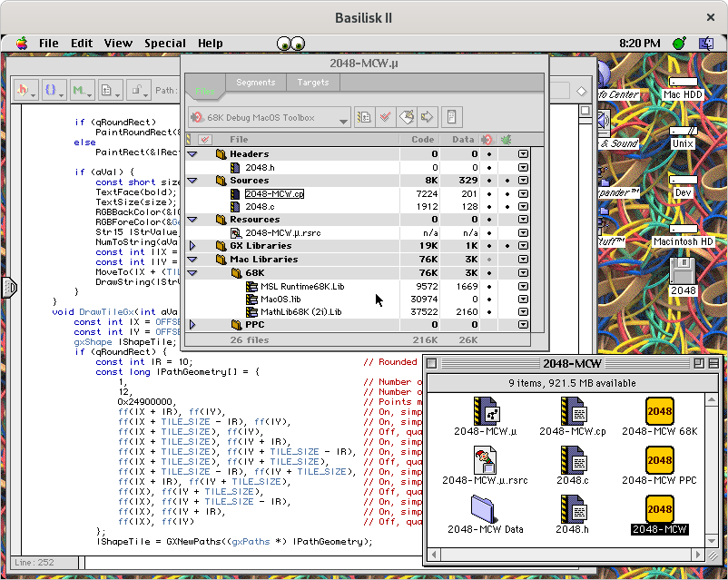
Task: Select the 2048 floppy disk desktop icon
Action: [x=683, y=270]
